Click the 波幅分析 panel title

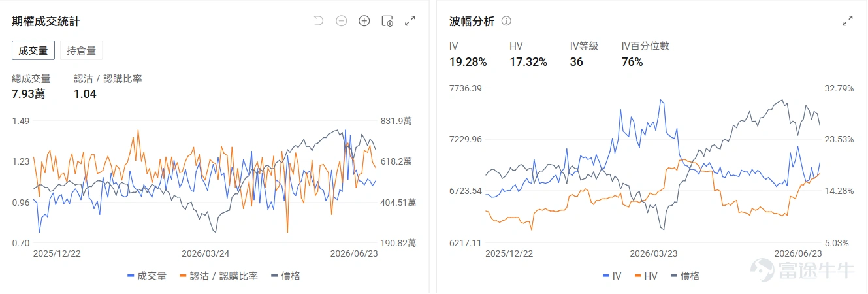(x=472, y=22)
